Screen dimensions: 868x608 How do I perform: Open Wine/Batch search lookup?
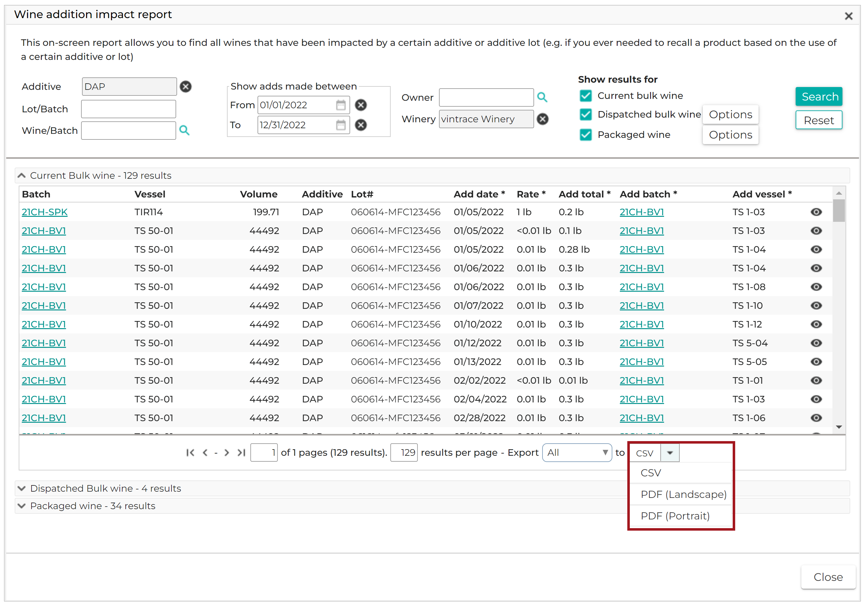(x=184, y=130)
